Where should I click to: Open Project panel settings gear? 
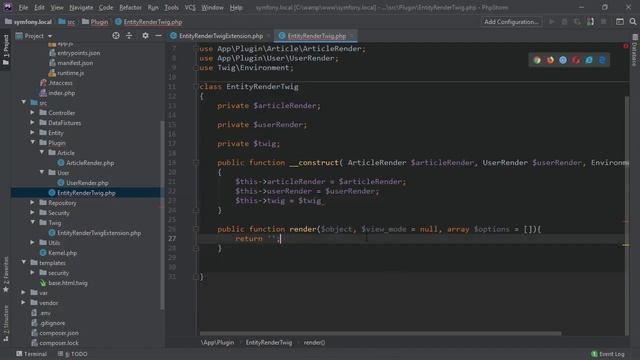[145, 36]
